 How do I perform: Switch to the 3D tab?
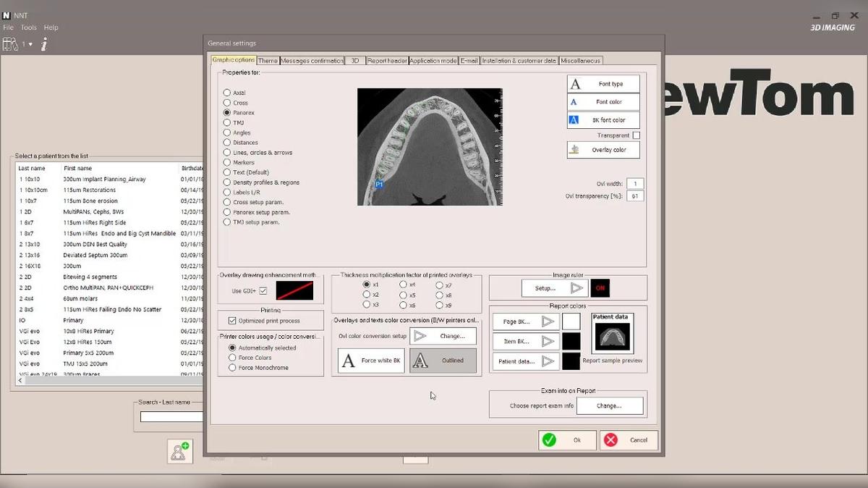click(355, 61)
